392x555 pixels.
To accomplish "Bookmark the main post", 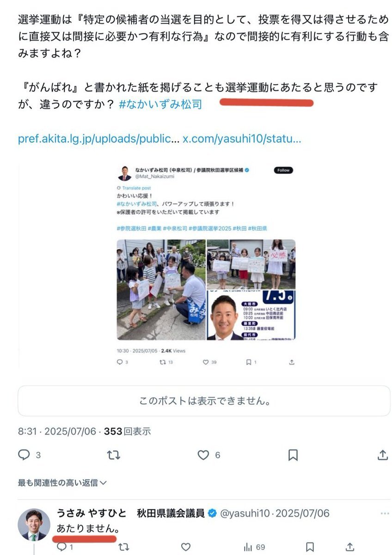I will 293,455.
